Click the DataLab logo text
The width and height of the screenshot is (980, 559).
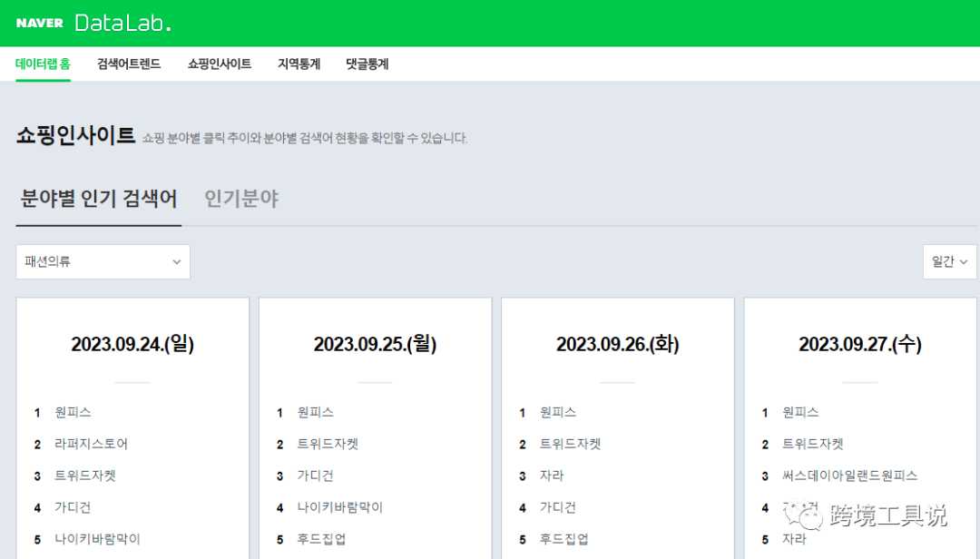[122, 23]
